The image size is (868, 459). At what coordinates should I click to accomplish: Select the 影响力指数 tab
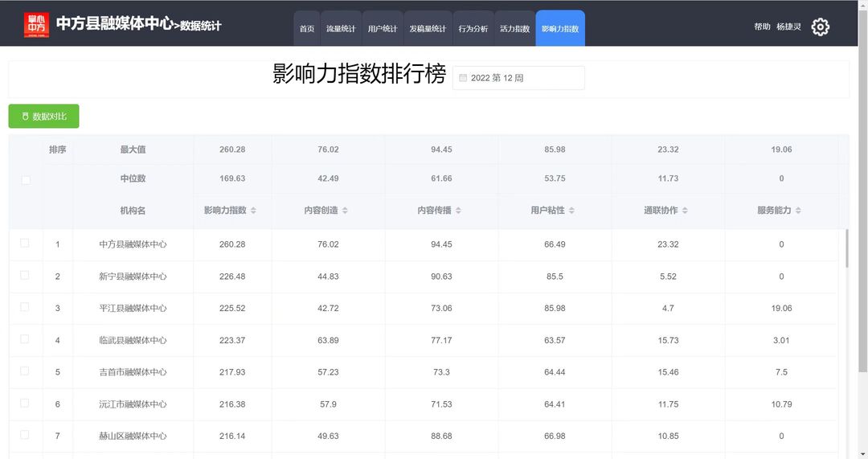[x=560, y=28]
